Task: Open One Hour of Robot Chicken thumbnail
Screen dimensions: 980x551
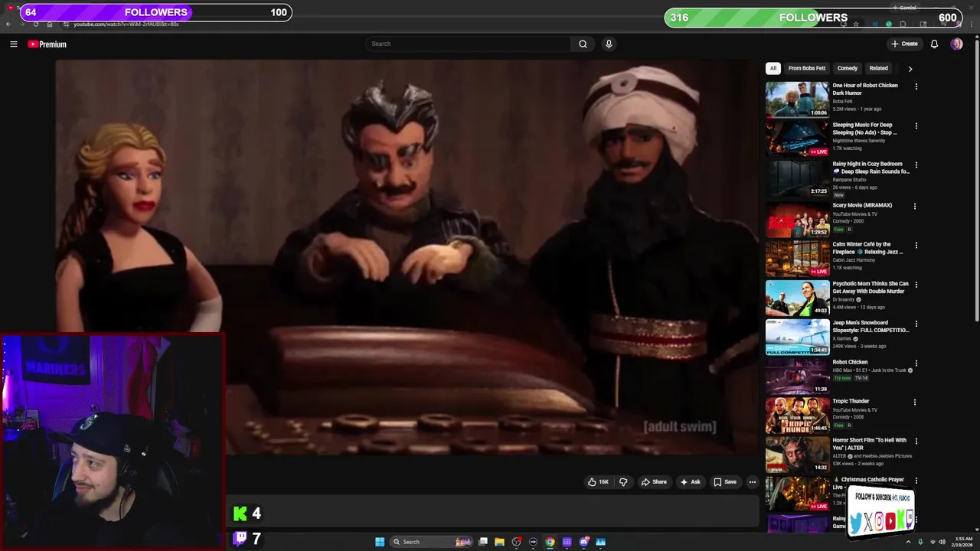Action: 797,99
